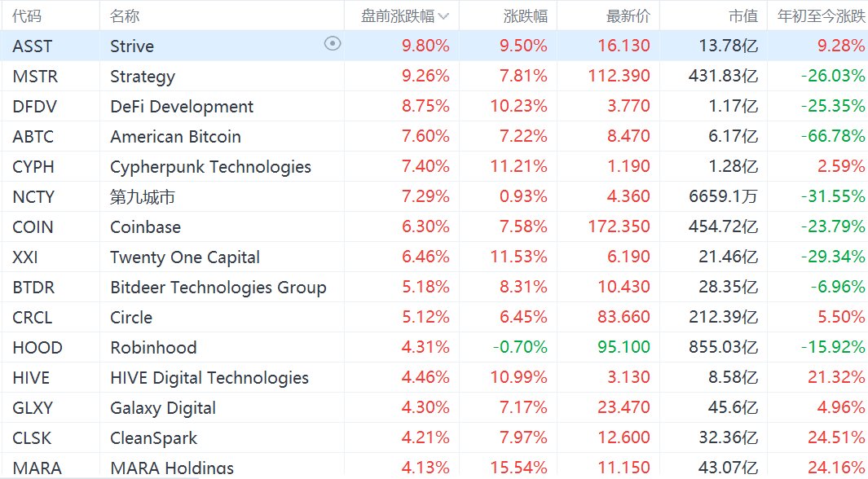Click the Circle latest price 83.660
Viewport: 868px width, 479px height.
tap(623, 317)
